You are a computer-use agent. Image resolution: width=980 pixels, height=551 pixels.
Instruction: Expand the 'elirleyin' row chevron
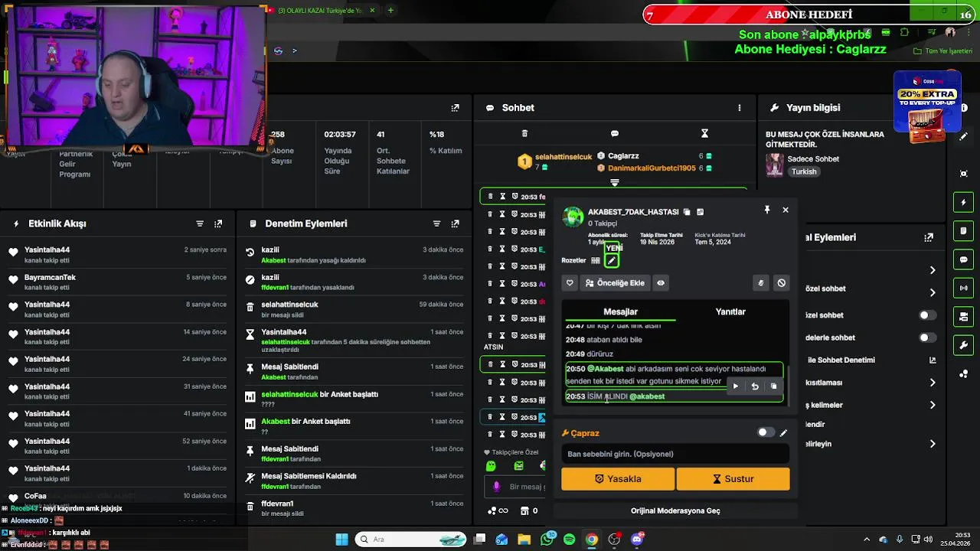(x=932, y=444)
